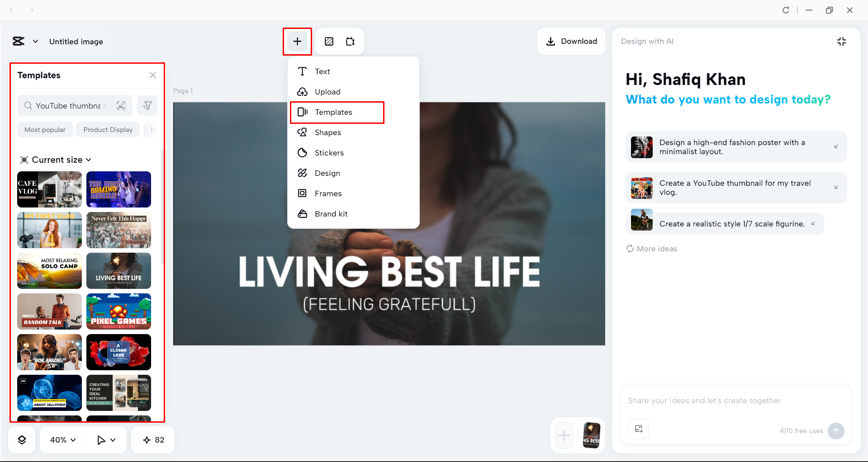The width and height of the screenshot is (868, 462).
Task: Collapse the Design with AI panel
Action: pyautogui.click(x=841, y=41)
